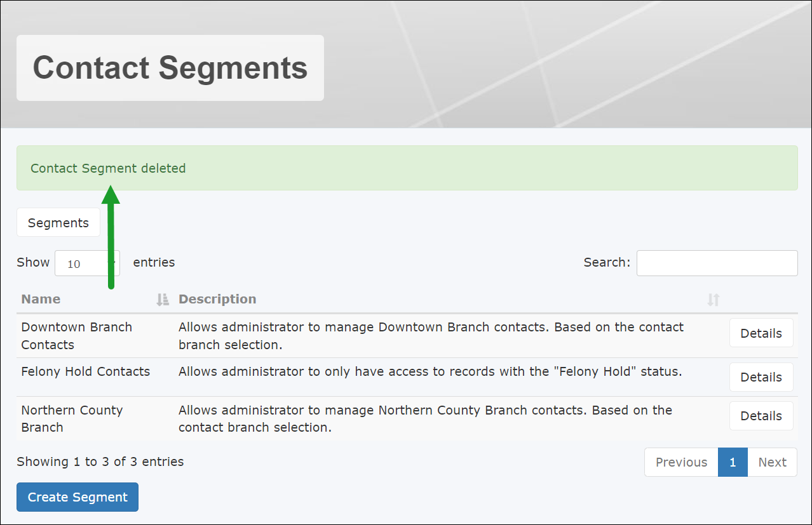Open Details for Felony Hold Contacts
The image size is (812, 525).
click(x=761, y=376)
